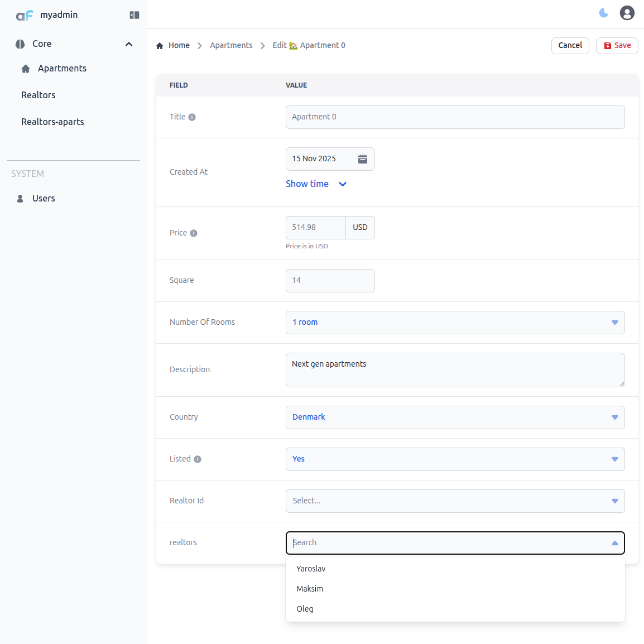Image resolution: width=644 pixels, height=644 pixels.
Task: Collapse the Core menu group
Action: coord(129,44)
